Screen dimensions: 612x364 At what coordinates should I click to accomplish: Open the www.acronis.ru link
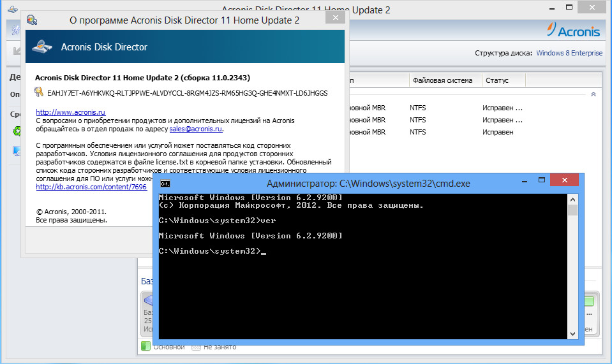click(x=61, y=112)
